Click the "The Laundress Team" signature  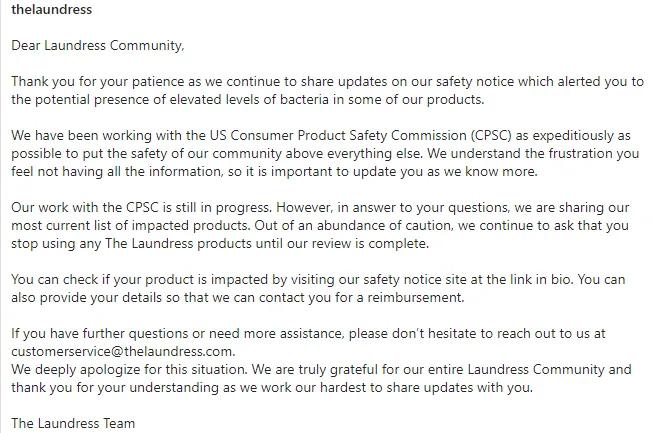click(73, 423)
